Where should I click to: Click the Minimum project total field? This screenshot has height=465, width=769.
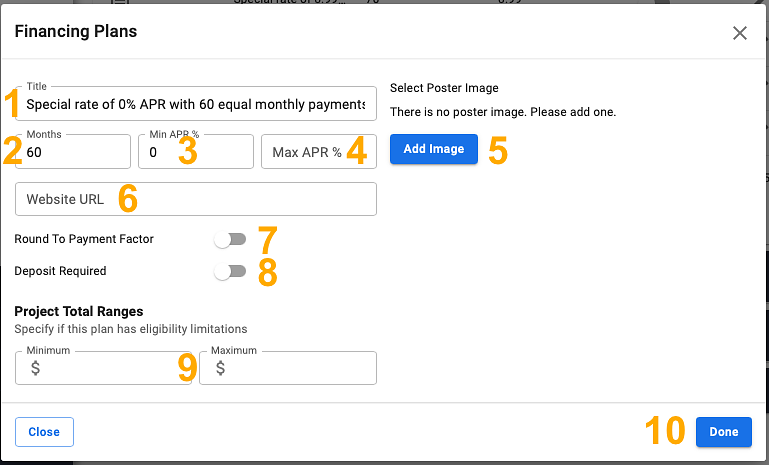[103, 367]
